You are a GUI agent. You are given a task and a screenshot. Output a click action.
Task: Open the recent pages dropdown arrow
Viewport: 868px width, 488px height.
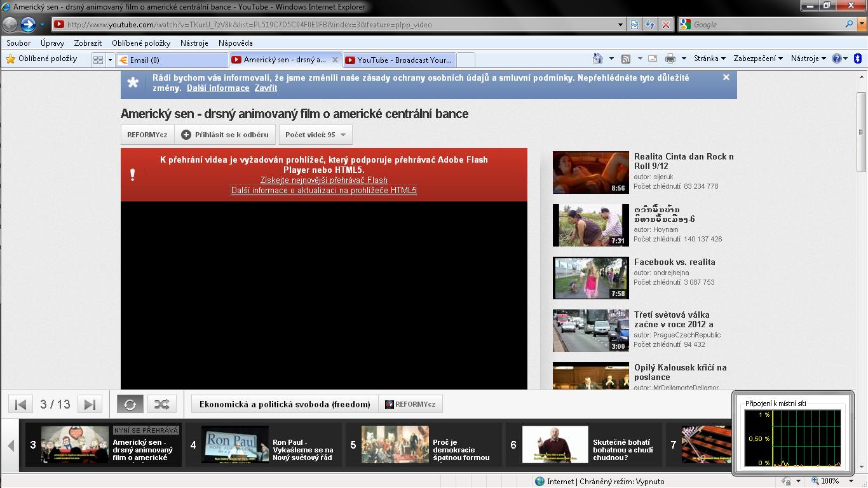coord(42,25)
